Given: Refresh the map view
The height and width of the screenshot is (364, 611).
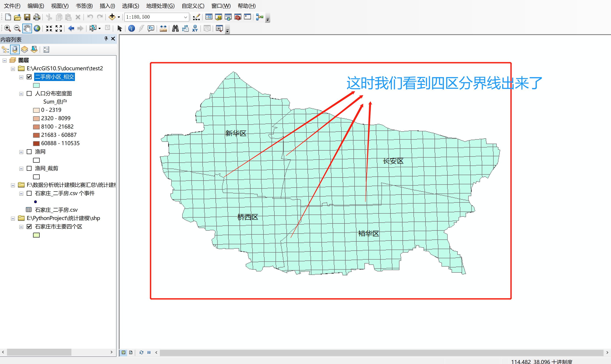Looking at the screenshot, I should [141, 352].
